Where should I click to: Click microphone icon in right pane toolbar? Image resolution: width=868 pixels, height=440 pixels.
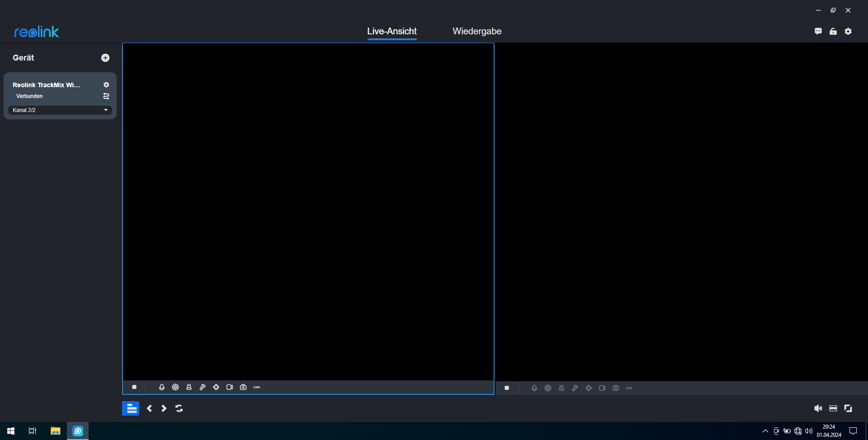coord(534,388)
